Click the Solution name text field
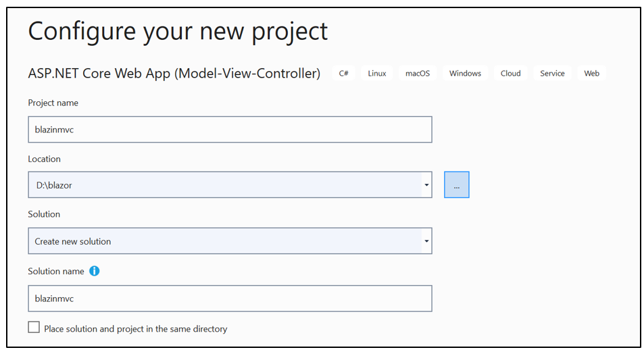The image size is (644, 354). [230, 298]
